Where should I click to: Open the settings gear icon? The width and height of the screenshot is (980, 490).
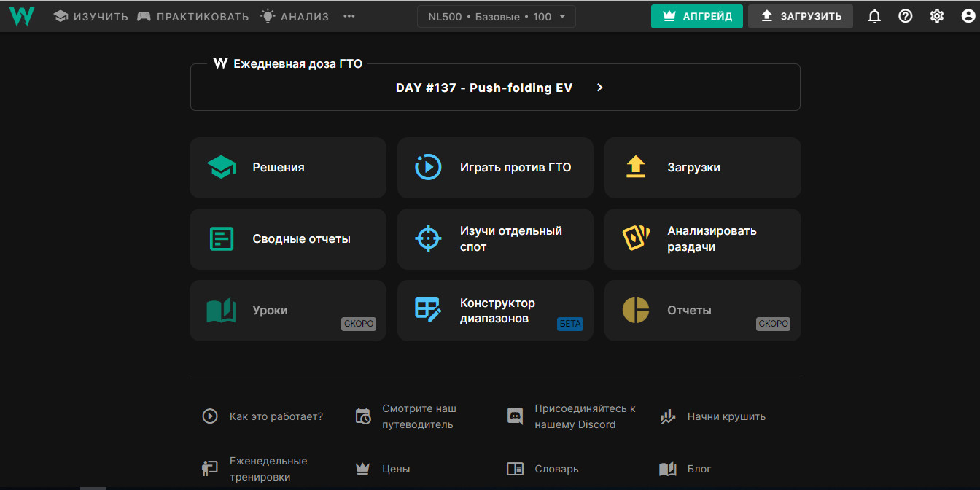(x=937, y=16)
